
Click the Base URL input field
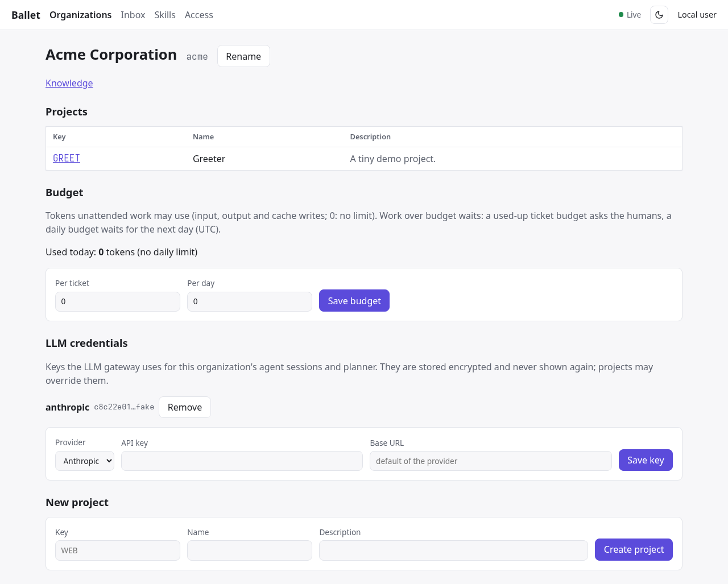(x=491, y=461)
